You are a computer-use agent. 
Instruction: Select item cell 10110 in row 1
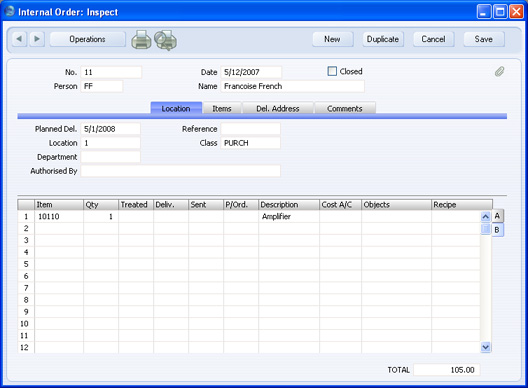tap(59, 217)
